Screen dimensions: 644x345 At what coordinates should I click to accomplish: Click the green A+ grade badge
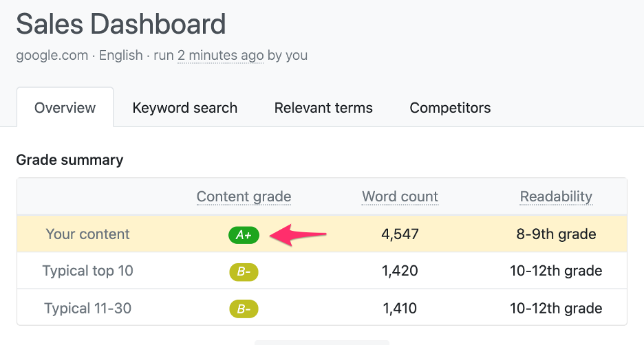(x=244, y=235)
